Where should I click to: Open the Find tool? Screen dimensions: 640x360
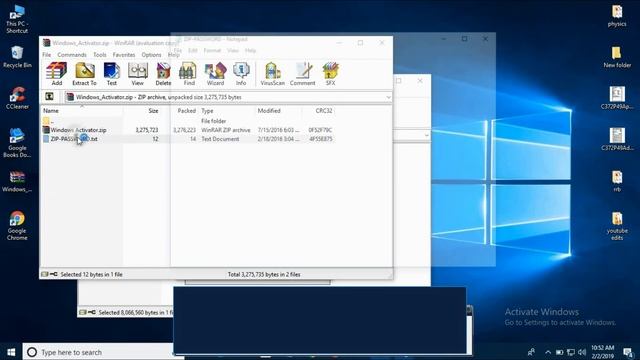pos(189,74)
